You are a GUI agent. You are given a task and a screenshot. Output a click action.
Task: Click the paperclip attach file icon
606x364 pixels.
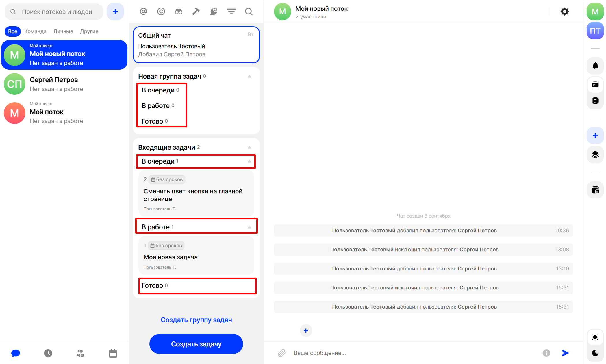(x=281, y=353)
